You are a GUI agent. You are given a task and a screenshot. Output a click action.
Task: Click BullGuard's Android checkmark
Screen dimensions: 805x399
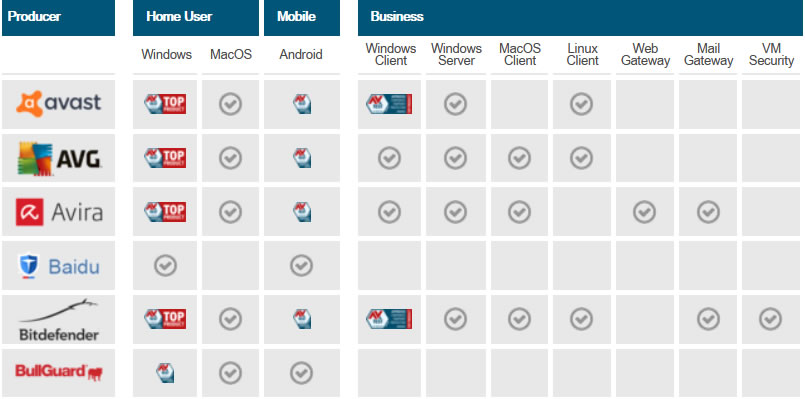pyautogui.click(x=301, y=373)
